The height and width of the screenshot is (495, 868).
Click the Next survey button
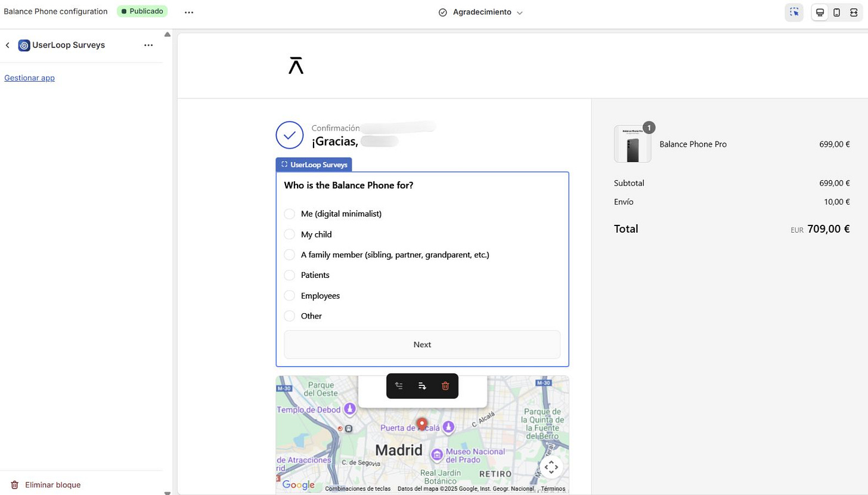(422, 345)
